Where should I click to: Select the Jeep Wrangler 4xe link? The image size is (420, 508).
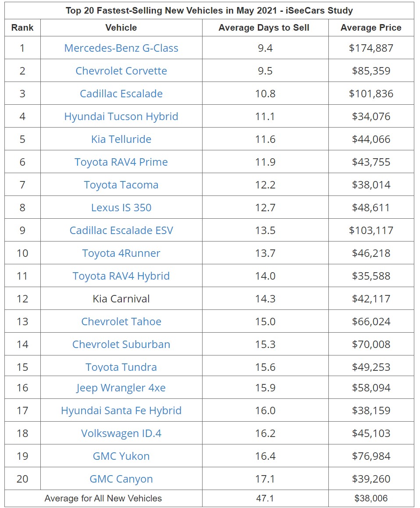(121, 388)
